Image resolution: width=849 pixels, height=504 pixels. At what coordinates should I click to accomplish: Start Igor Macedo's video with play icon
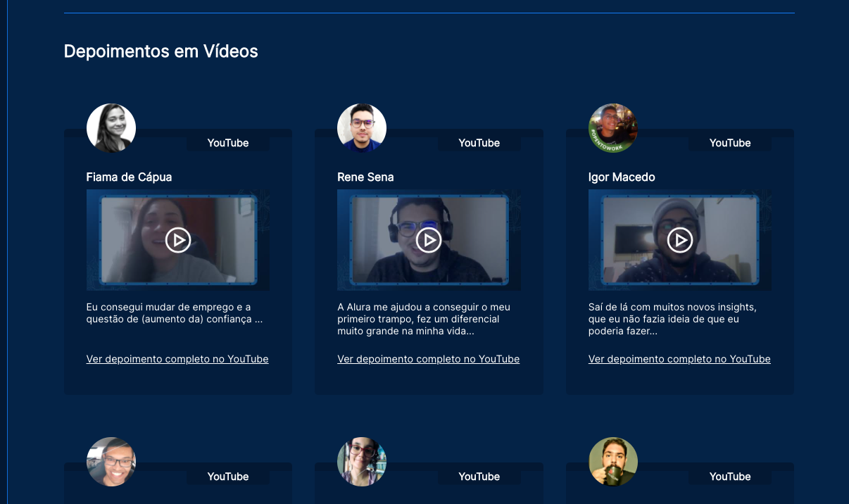point(679,240)
